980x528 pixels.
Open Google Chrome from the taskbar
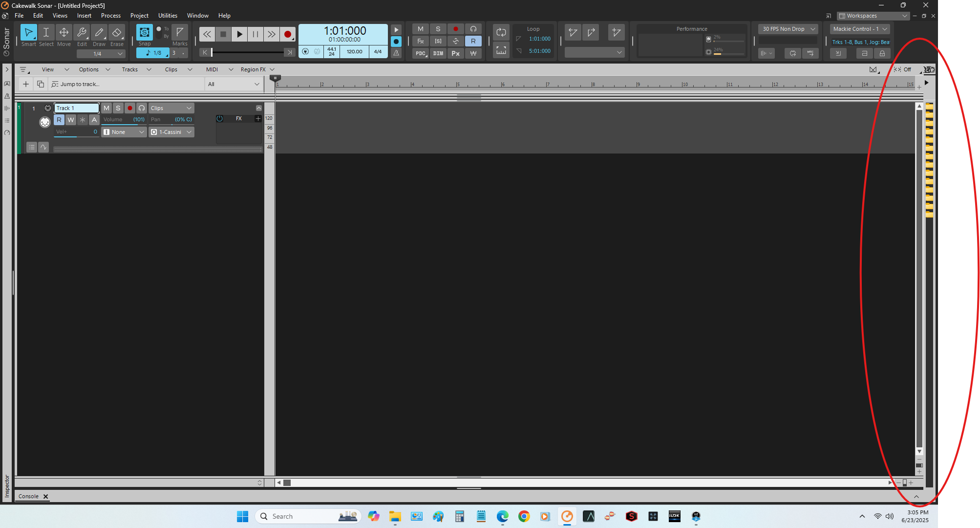coord(524,516)
